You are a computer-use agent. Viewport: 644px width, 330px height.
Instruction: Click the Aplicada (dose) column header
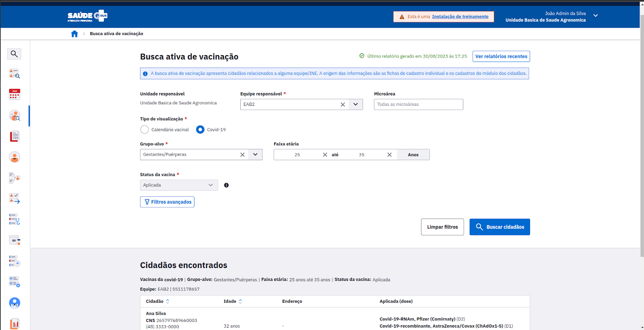tap(396, 301)
